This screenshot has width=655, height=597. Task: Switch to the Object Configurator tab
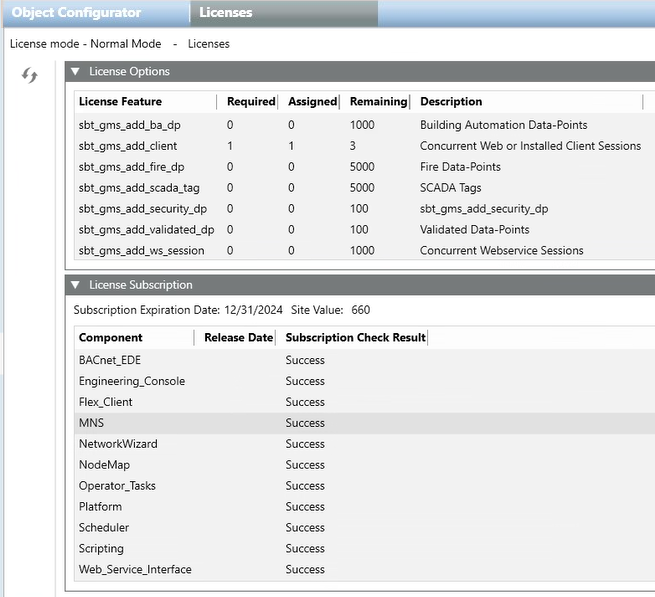76,13
